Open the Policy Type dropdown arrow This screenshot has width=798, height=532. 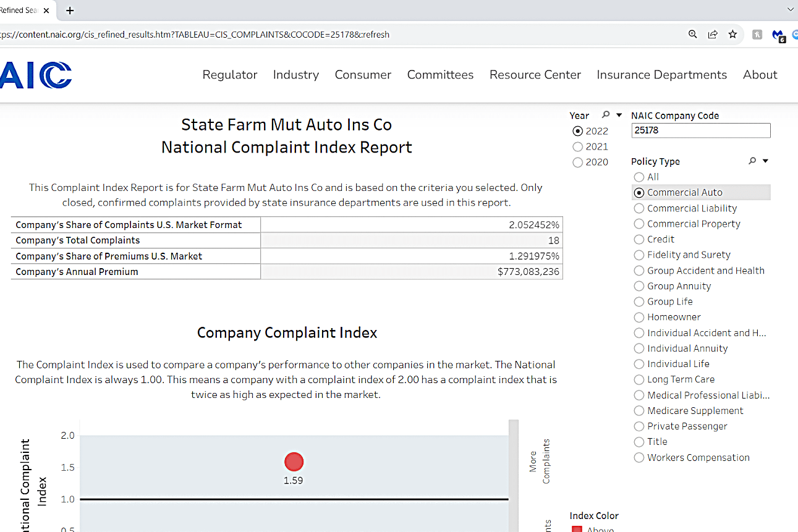[x=765, y=161]
